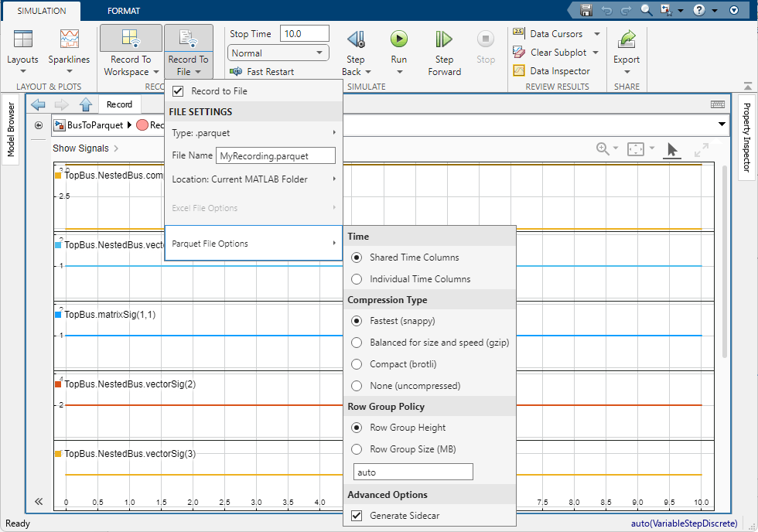
Task: Open the Data Cursors dropdown arrow
Action: click(597, 34)
